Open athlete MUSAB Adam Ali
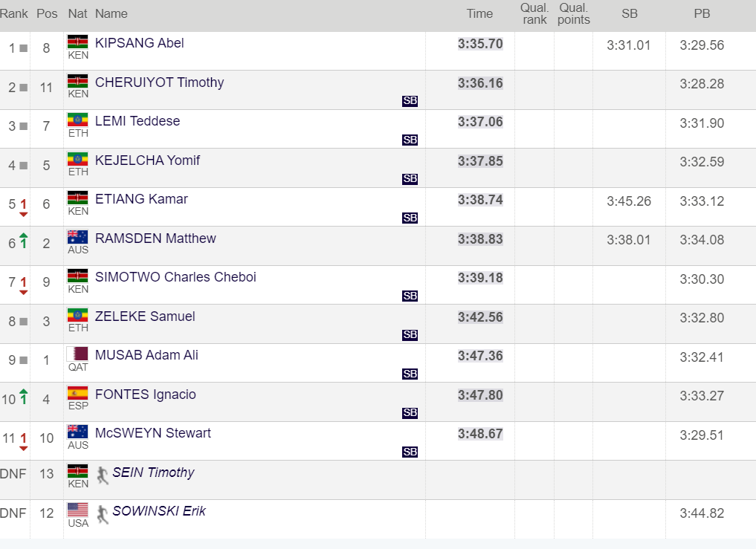This screenshot has width=756, height=549. click(146, 355)
